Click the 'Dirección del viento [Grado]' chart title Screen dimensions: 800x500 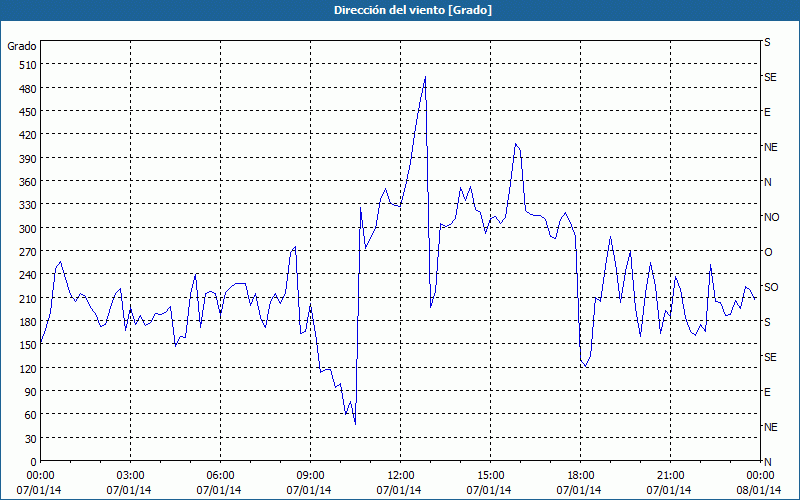tap(413, 10)
